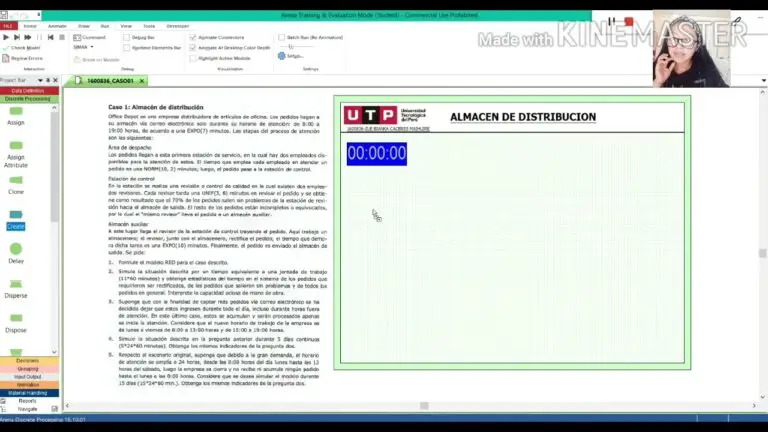The image size is (768, 432).
Task: Click the Assign Attribute module icon
Action: 16,146
